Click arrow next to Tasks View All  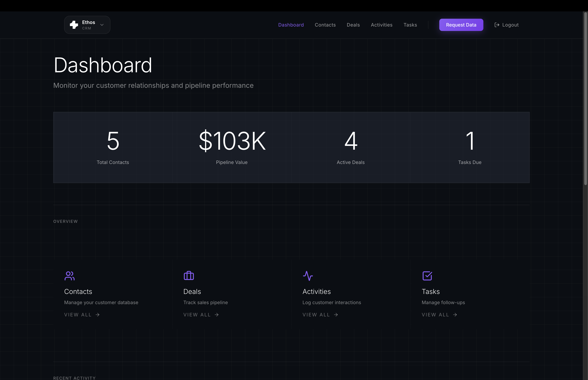pyautogui.click(x=455, y=315)
